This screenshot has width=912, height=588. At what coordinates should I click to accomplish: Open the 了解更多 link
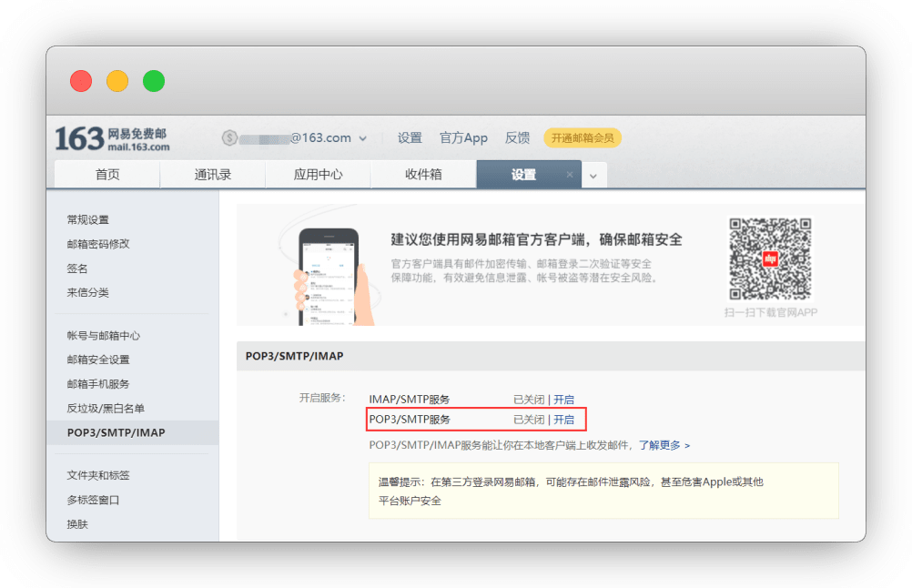(664, 445)
